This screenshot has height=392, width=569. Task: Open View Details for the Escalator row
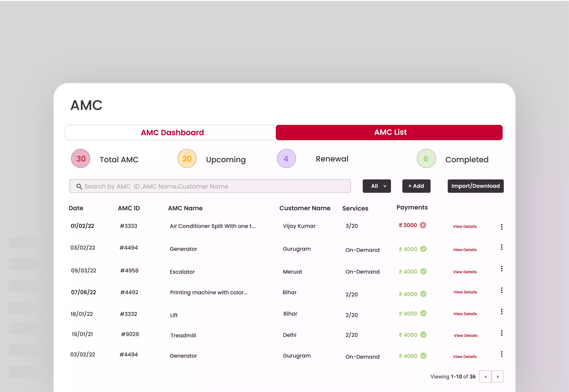[x=465, y=272]
